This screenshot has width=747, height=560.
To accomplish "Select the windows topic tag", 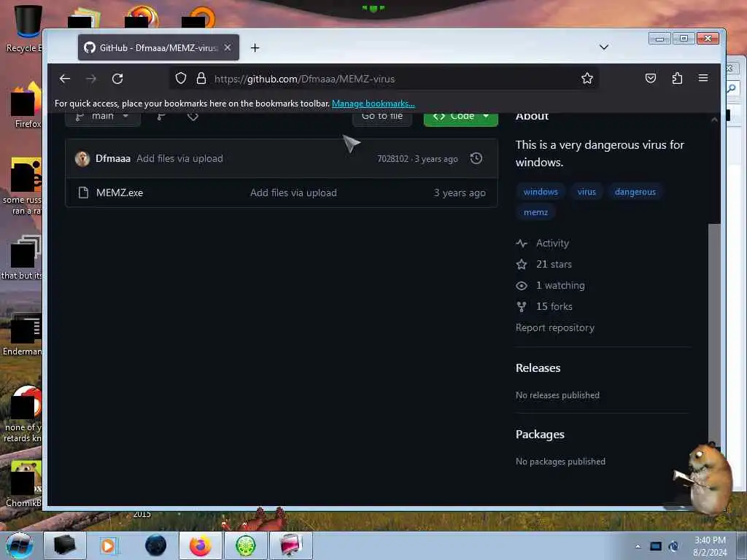I will [541, 192].
